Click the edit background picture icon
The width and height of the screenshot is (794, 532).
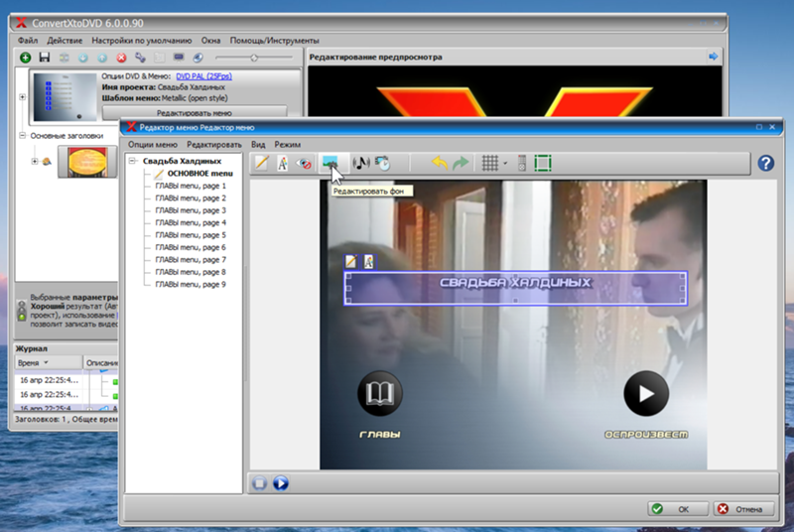click(331, 163)
